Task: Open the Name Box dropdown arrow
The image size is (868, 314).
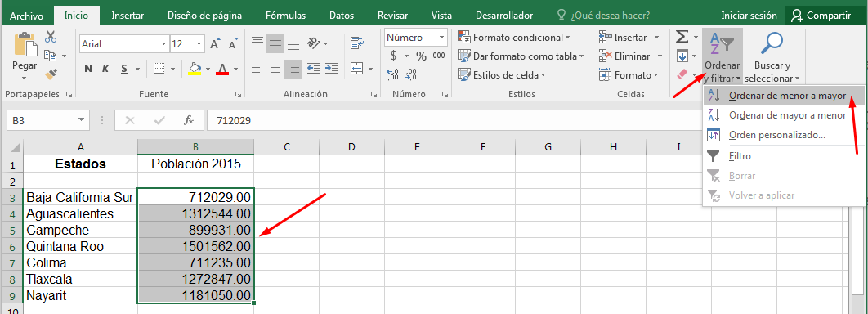Action: 82,120
